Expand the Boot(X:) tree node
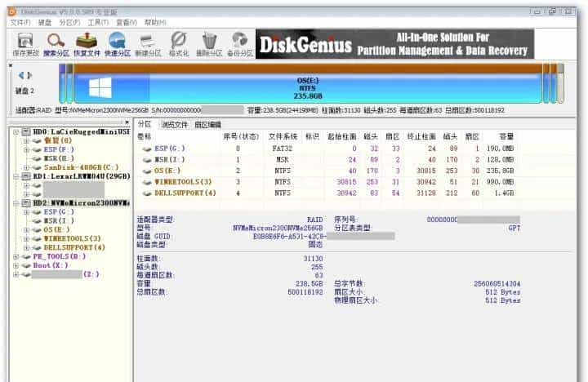Screen dimensions: 588x382 click(16, 265)
